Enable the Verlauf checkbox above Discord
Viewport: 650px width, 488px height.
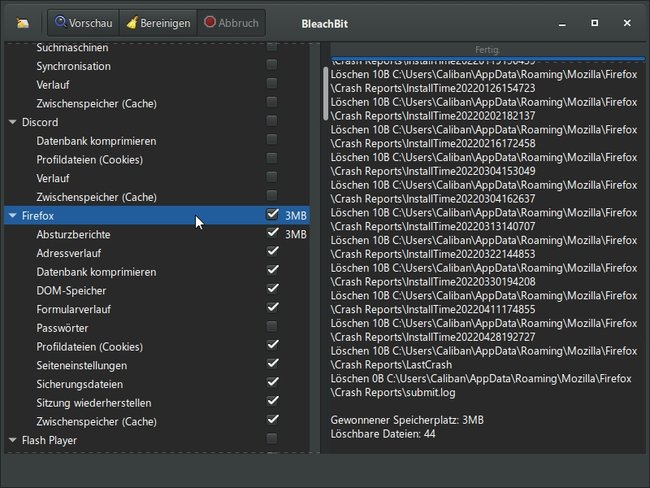(x=272, y=83)
